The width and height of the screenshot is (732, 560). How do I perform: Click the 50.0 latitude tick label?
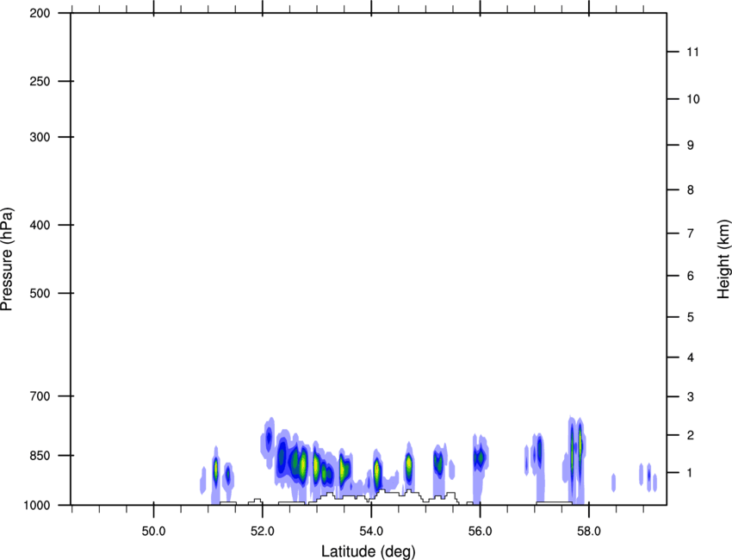point(153,532)
